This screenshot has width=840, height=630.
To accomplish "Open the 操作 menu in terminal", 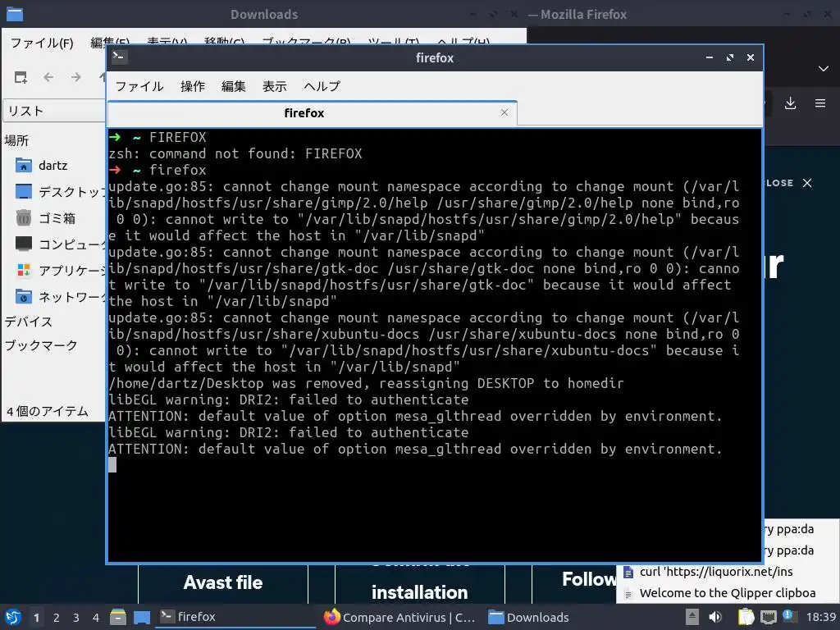I will click(x=193, y=86).
